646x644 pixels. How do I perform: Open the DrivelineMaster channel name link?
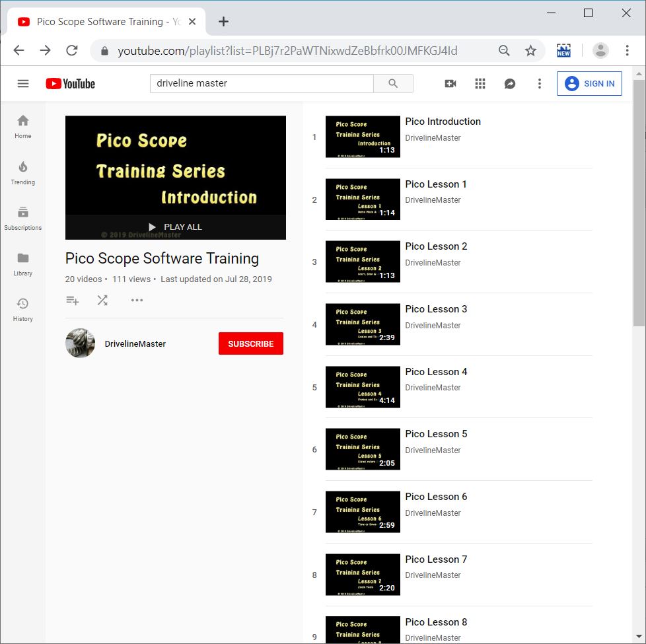pyautogui.click(x=135, y=343)
